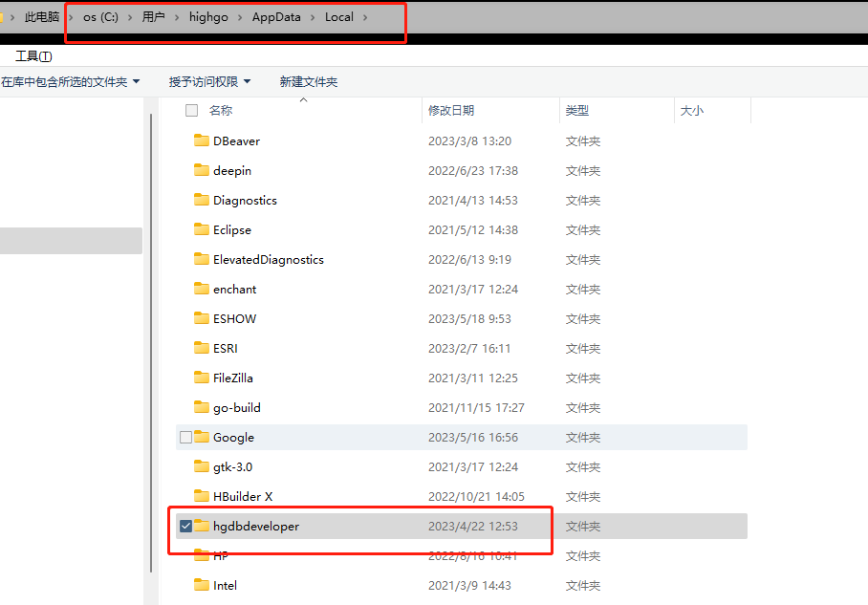The width and height of the screenshot is (868, 605).
Task: Expand the chevron after 用户 breadcrumb
Action: click(177, 17)
